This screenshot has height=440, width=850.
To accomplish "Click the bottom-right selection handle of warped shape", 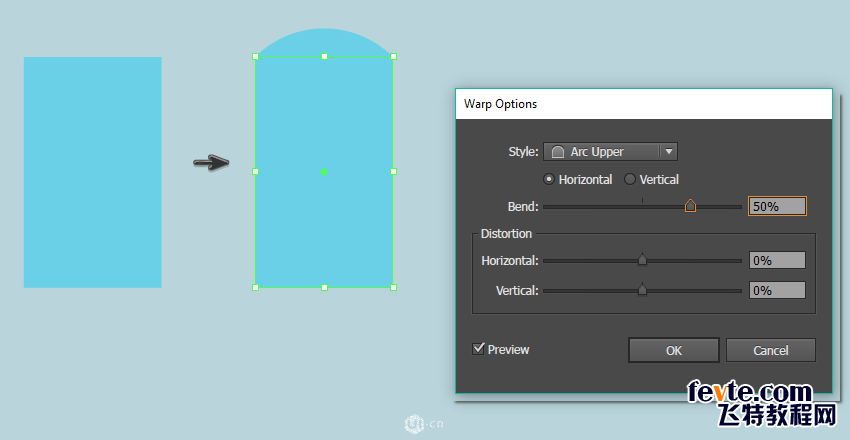I will [394, 287].
